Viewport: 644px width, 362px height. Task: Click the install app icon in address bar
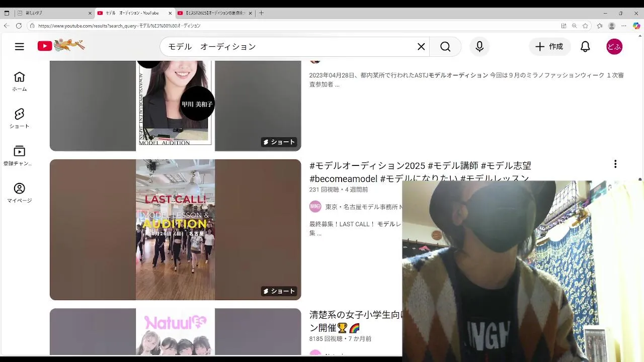coord(563,26)
